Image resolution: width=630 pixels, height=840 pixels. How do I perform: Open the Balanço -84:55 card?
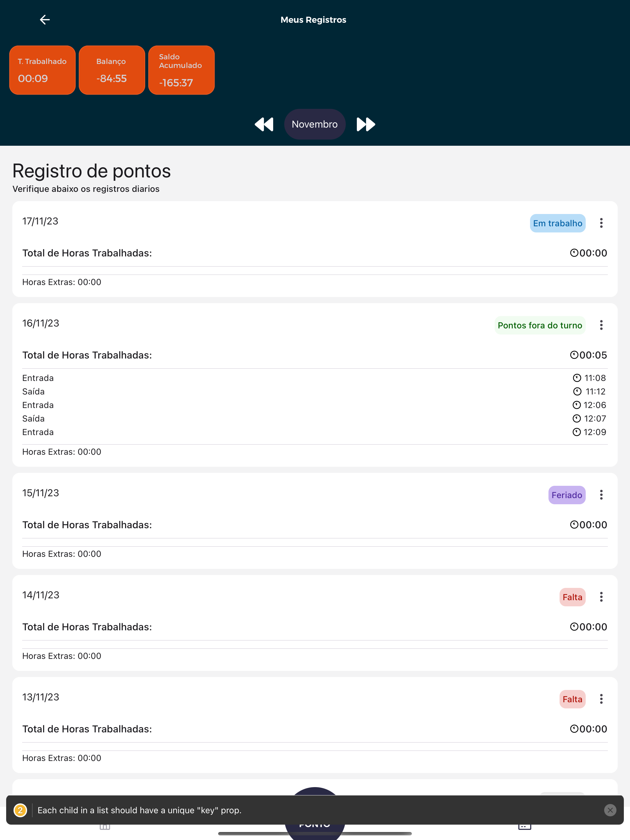point(112,70)
